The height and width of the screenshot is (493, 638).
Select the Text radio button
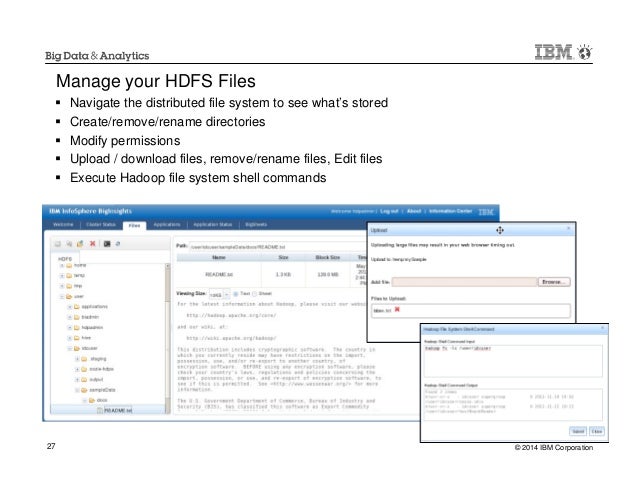(236, 294)
